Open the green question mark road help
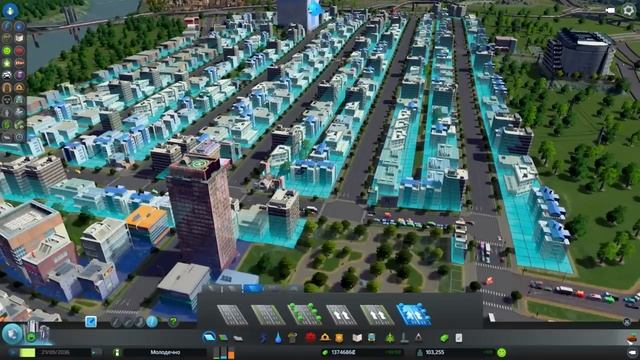The width and height of the screenshot is (640, 360). click(x=173, y=322)
